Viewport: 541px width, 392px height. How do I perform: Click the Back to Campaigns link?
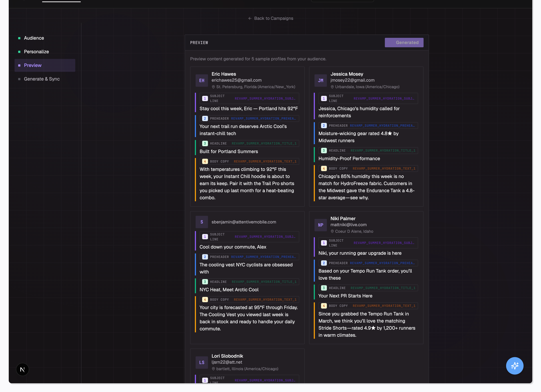click(x=274, y=18)
